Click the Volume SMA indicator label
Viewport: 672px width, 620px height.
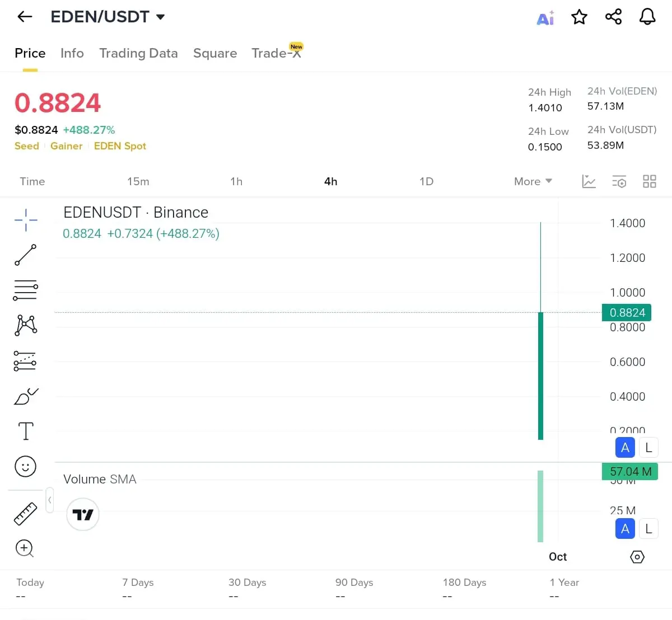coord(100,480)
